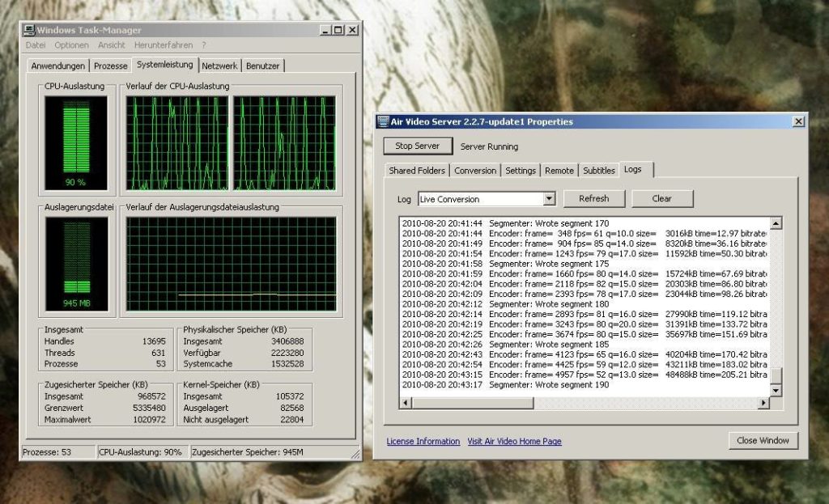Open the Conversion tab in Air Video
Image resolution: width=829 pixels, height=504 pixels.
click(475, 171)
